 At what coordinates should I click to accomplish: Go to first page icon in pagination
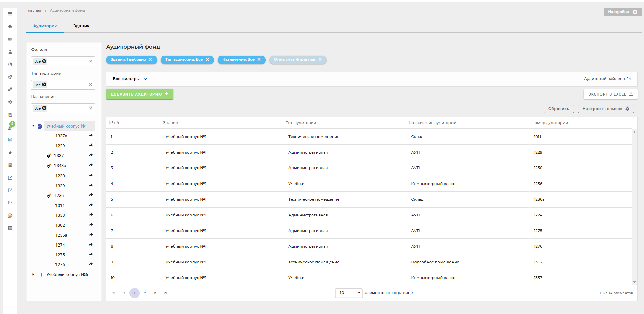tap(114, 293)
